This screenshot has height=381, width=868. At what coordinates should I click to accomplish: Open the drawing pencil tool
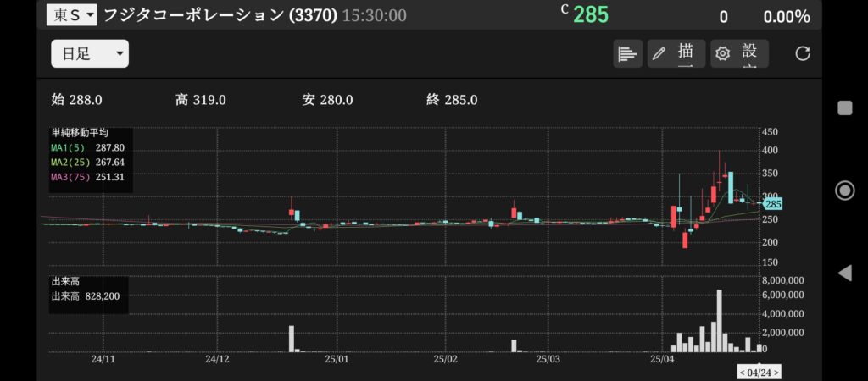tap(676, 53)
